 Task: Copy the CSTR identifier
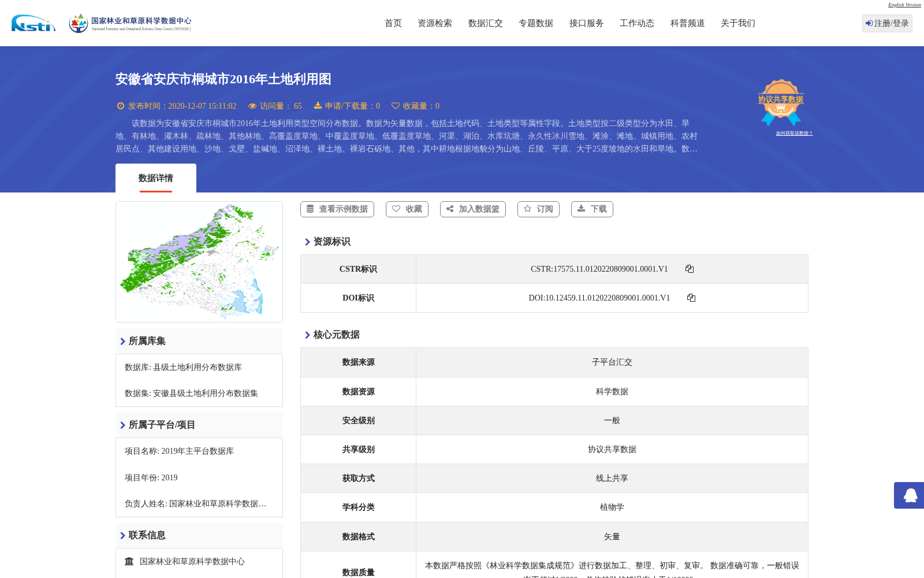tap(690, 269)
